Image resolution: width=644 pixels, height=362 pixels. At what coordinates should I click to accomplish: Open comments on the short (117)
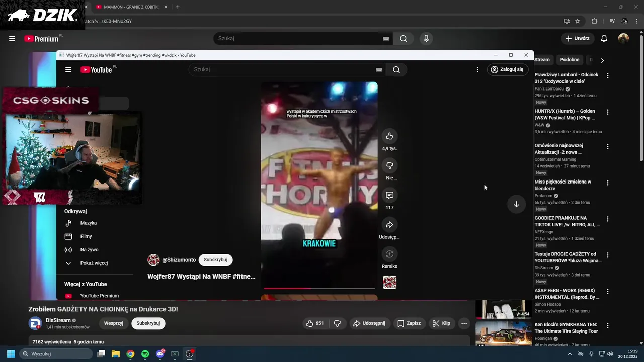pyautogui.click(x=389, y=195)
